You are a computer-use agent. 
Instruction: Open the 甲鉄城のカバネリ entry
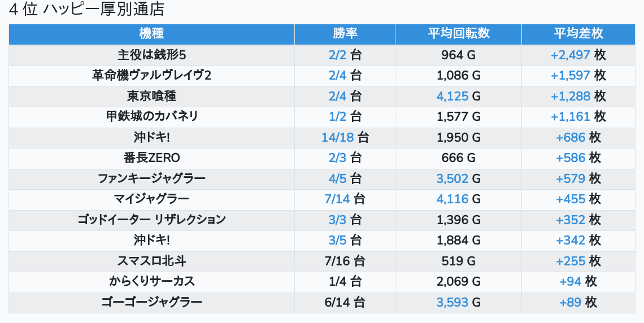pyautogui.click(x=151, y=116)
